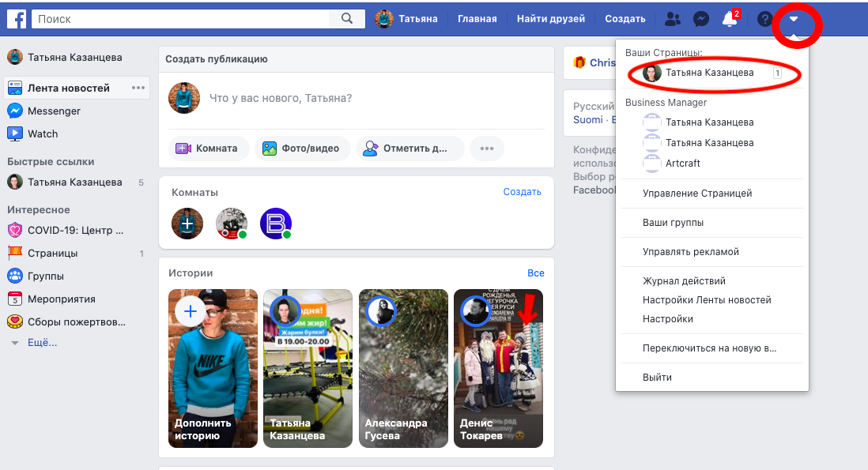Click Создать in the top bar
Viewport: 868px width, 470px height.
pyautogui.click(x=625, y=19)
